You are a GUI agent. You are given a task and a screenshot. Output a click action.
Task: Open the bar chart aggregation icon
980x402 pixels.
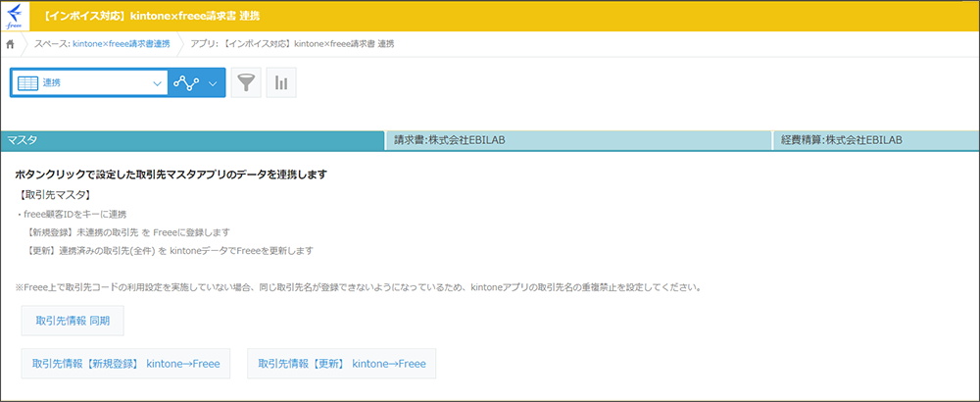pyautogui.click(x=281, y=82)
